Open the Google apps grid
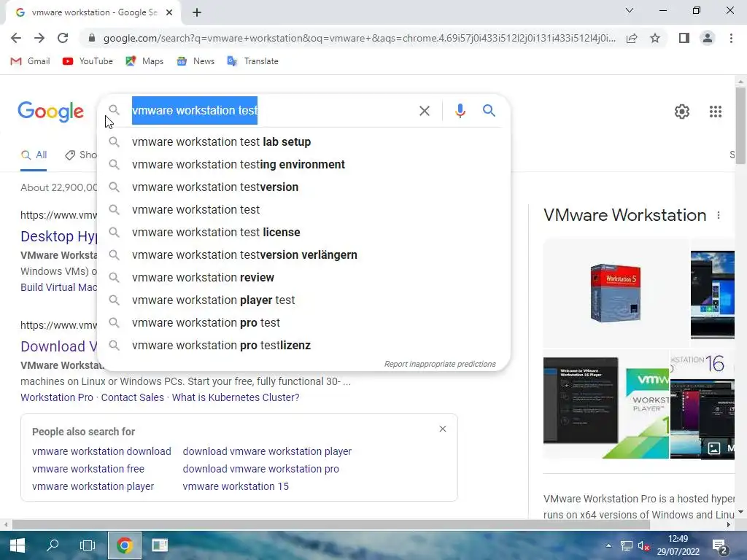 click(x=716, y=112)
